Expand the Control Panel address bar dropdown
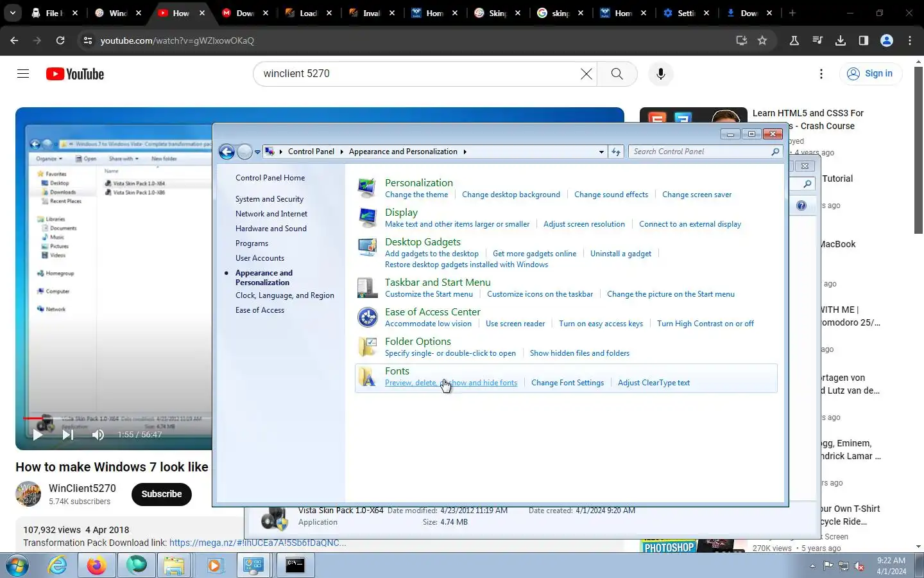This screenshot has height=578, width=924. point(601,152)
